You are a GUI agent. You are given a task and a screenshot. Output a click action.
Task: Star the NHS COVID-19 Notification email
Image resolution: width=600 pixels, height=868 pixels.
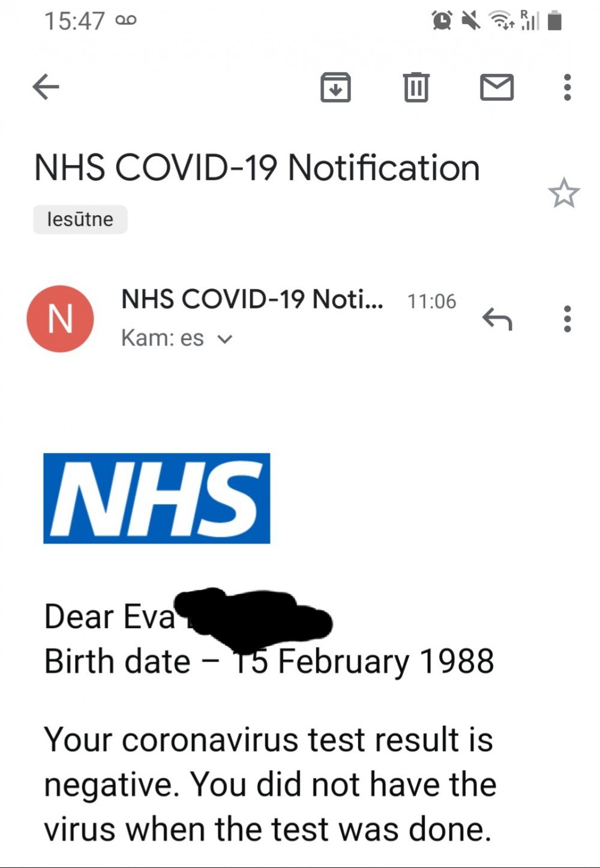pos(563,193)
